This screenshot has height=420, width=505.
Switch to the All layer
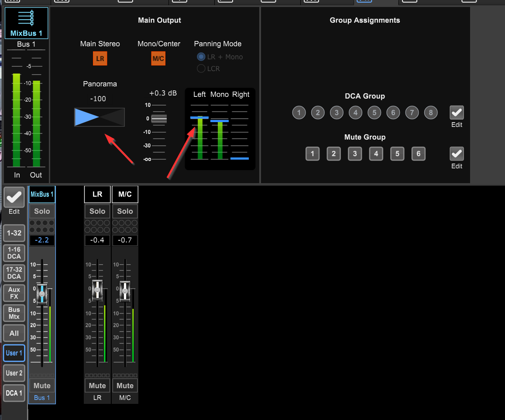[x=14, y=333]
